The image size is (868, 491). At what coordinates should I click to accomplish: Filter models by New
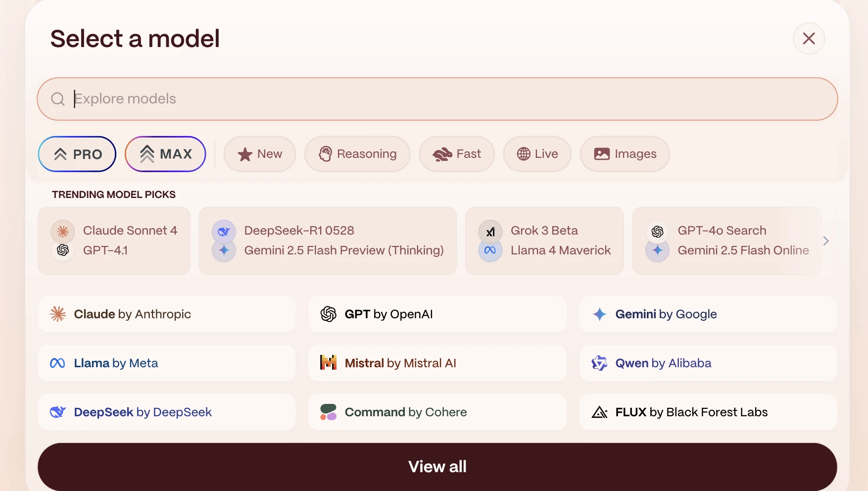[x=260, y=154]
